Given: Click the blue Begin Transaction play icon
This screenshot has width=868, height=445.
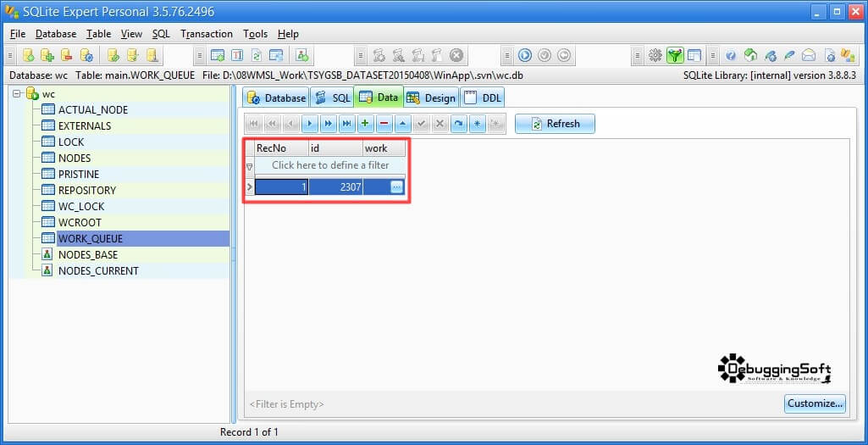Looking at the screenshot, I should [x=525, y=55].
